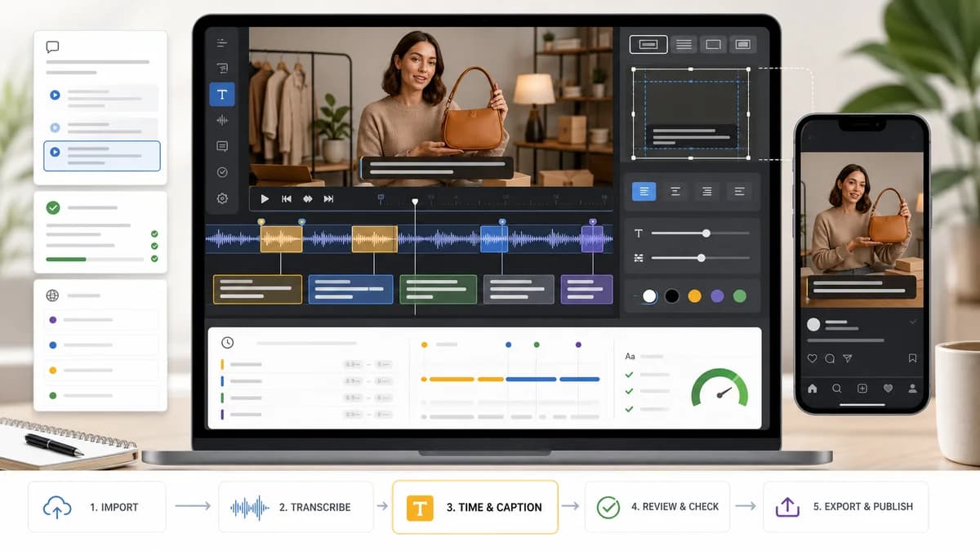Click the checkmark review icon in the dark editor sidebar
Image resolution: width=980 pixels, height=551 pixels.
click(x=222, y=172)
